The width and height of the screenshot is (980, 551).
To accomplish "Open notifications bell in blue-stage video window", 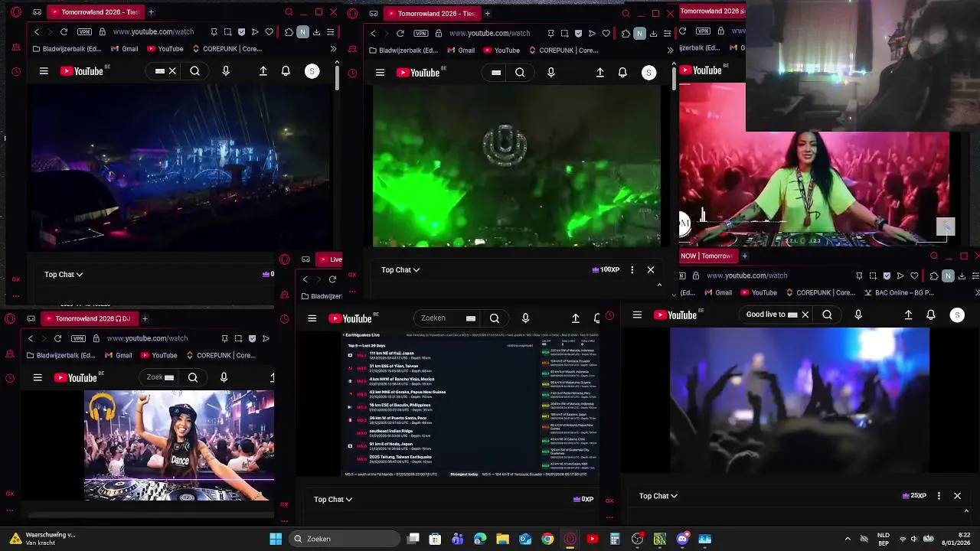I will pos(286,71).
